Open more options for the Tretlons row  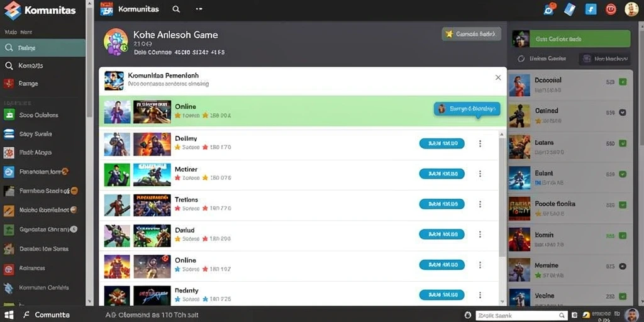480,204
